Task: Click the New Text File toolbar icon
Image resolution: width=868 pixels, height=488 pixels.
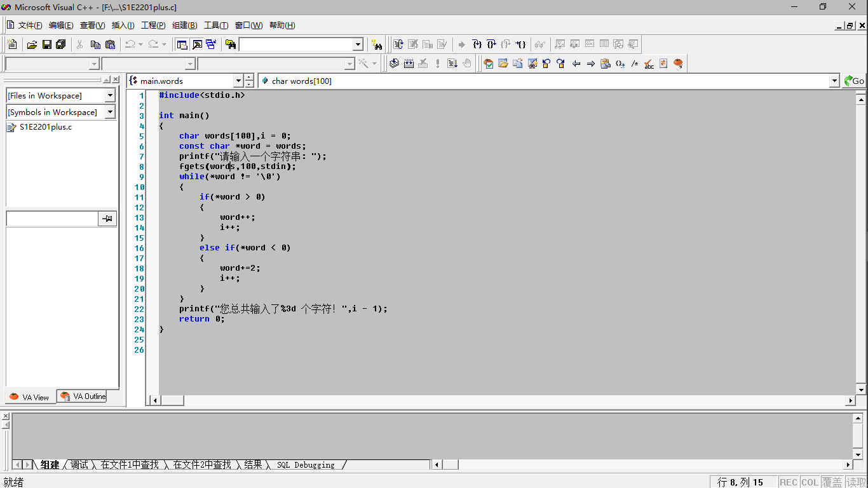Action: pyautogui.click(x=12, y=44)
